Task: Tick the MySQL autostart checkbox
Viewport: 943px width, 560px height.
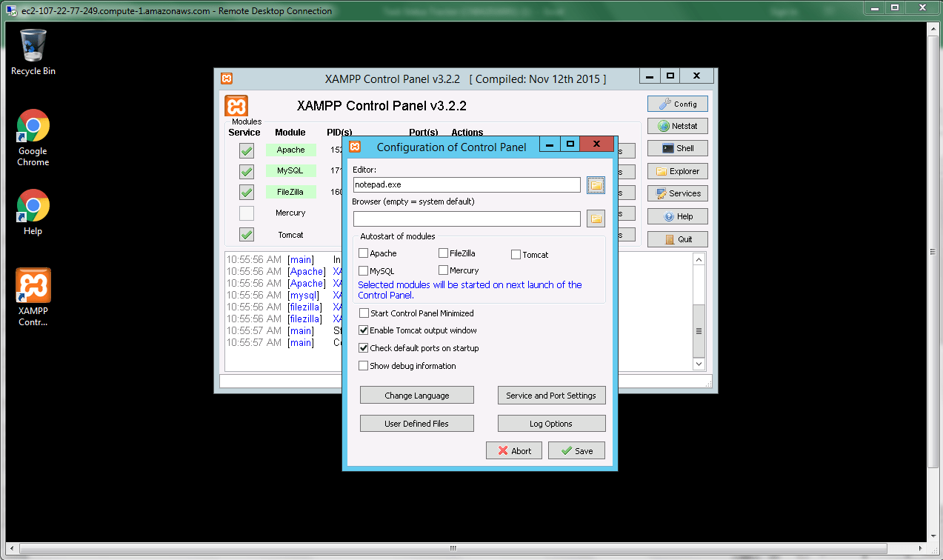Action: (364, 271)
